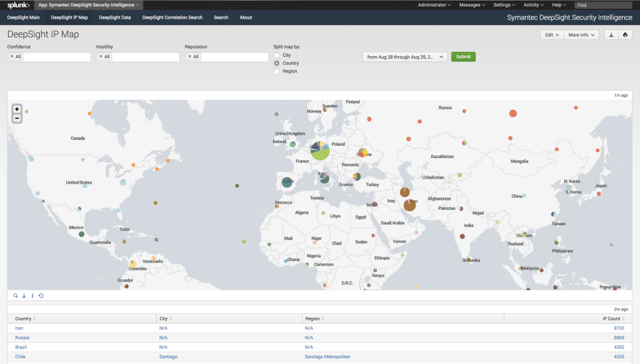Screen dimensions: 640x364
Task: Click inside the Reputation filter field
Action: (226, 57)
